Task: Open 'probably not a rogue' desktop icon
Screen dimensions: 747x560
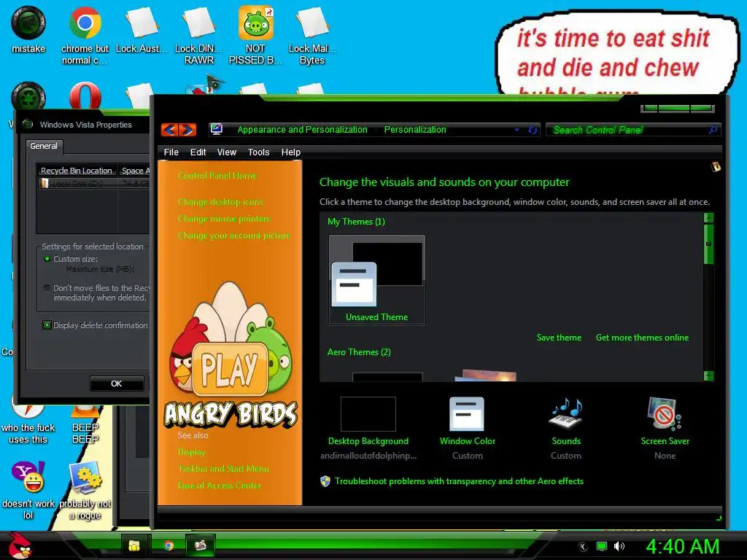Action: [x=85, y=491]
